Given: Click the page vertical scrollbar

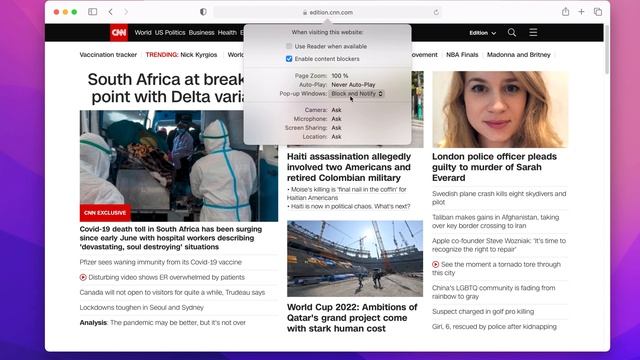Looking at the screenshot, I should click(x=607, y=49).
